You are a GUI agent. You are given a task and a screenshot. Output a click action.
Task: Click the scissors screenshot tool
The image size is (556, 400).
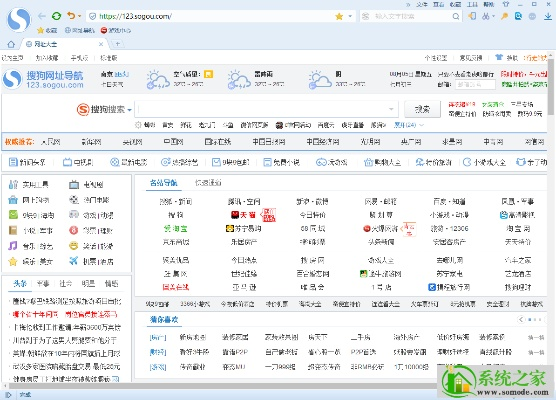click(x=485, y=16)
